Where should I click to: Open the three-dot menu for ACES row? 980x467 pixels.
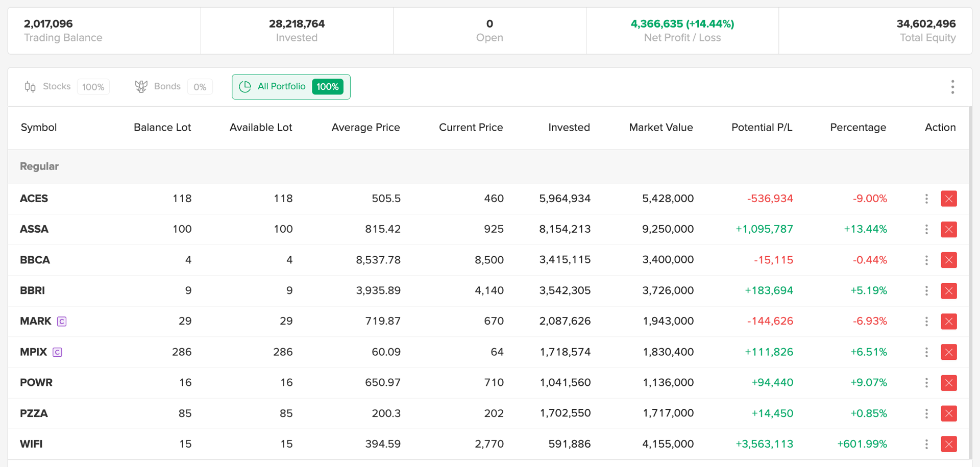(x=926, y=199)
